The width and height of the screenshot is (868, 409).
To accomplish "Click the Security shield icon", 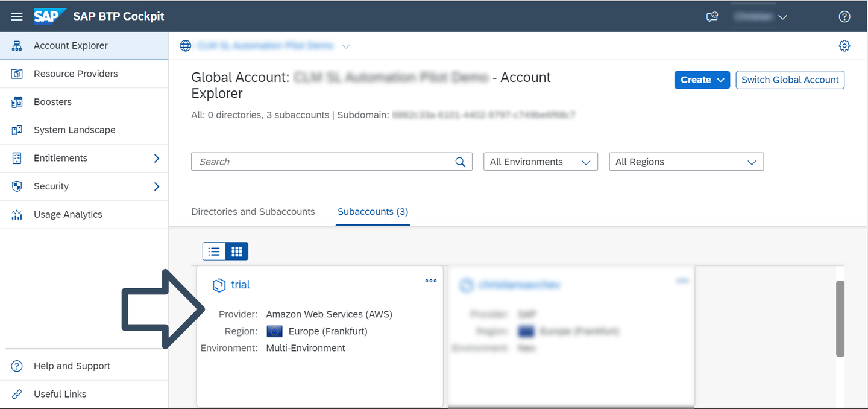I will pos(17,186).
